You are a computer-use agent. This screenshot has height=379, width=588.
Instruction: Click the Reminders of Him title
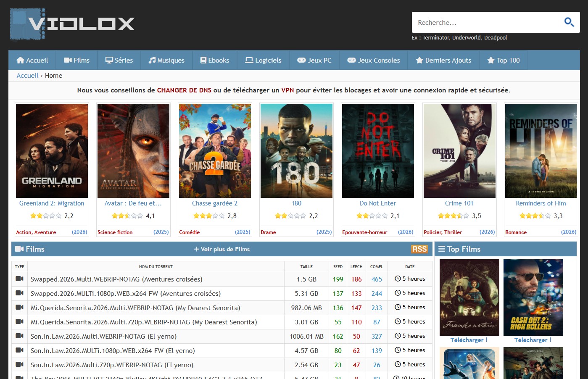pos(541,203)
